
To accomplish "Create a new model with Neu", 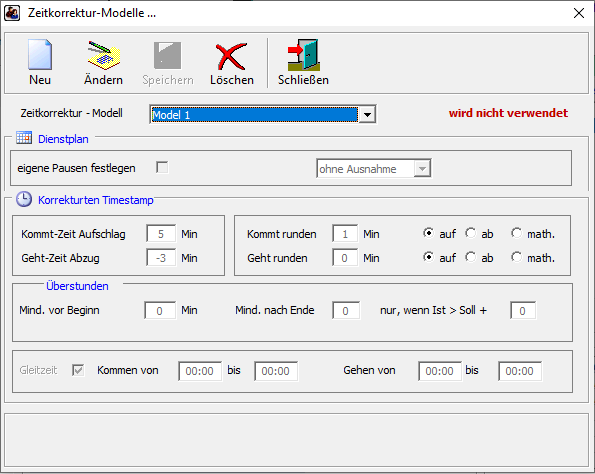I will coord(40,63).
